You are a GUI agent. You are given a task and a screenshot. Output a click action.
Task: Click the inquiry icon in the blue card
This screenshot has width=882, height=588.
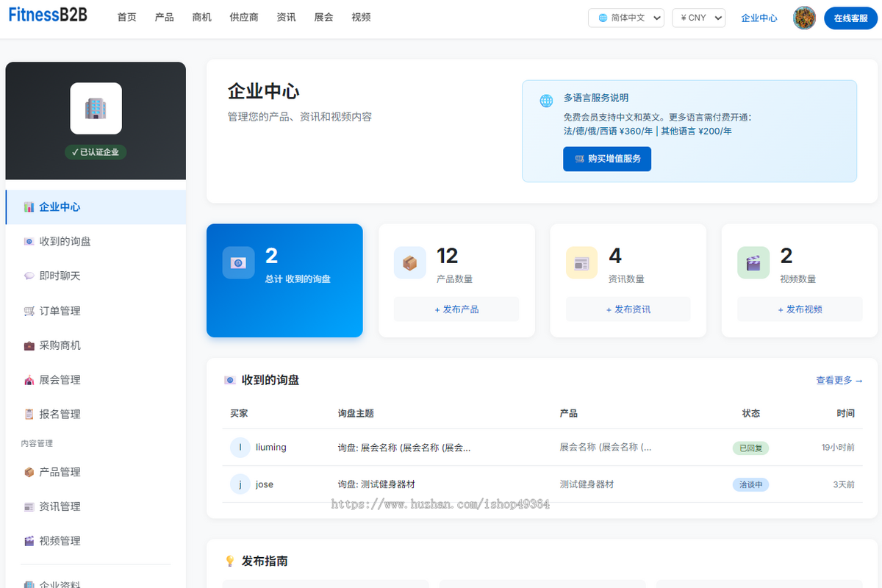238,262
